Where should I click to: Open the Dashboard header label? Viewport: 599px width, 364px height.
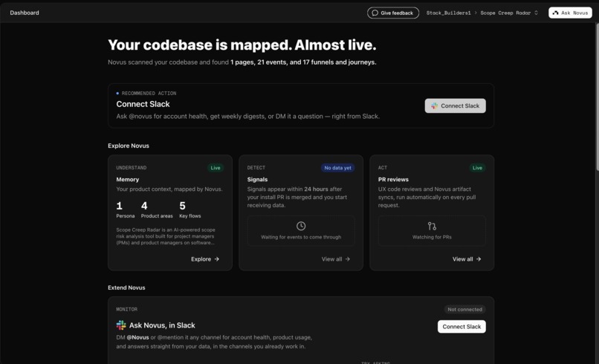25,13
